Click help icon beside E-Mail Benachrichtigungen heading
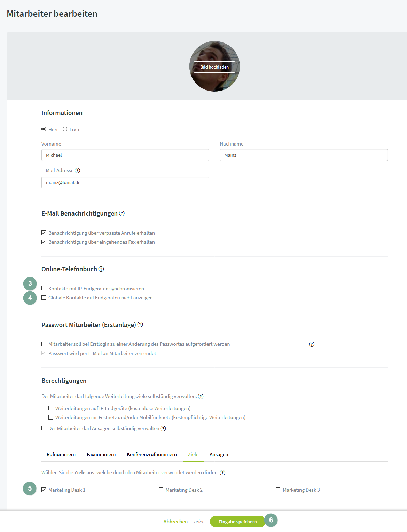 click(122, 213)
